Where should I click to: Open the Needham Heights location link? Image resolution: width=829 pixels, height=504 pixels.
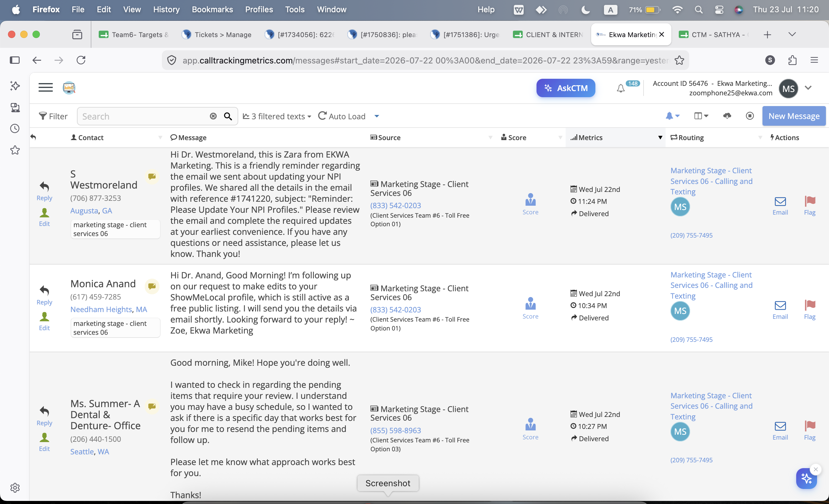(x=101, y=309)
